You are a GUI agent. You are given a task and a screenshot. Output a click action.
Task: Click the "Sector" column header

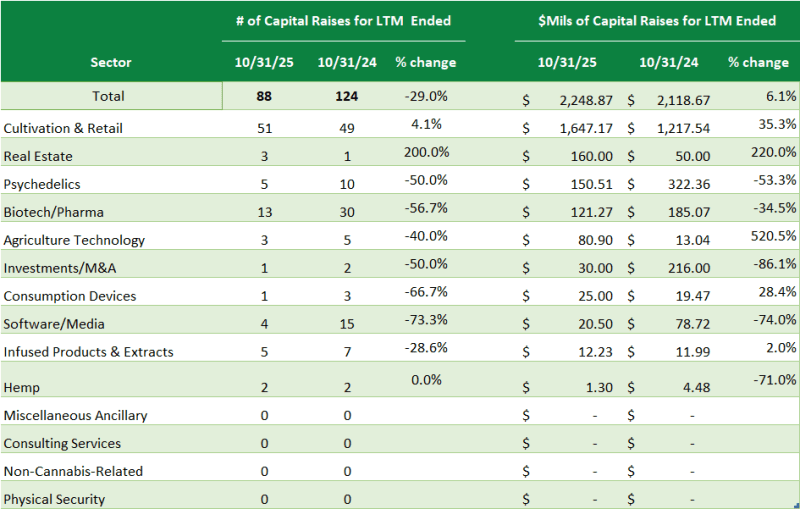coord(110,62)
